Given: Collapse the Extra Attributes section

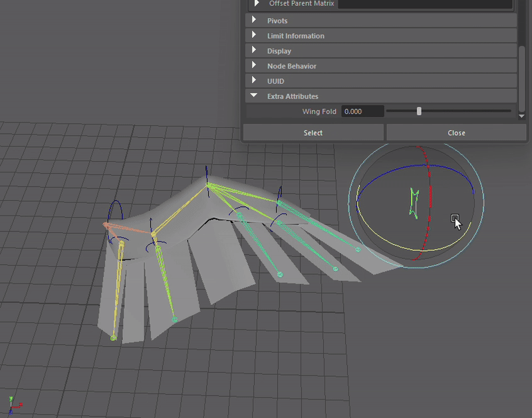Looking at the screenshot, I should coord(255,95).
